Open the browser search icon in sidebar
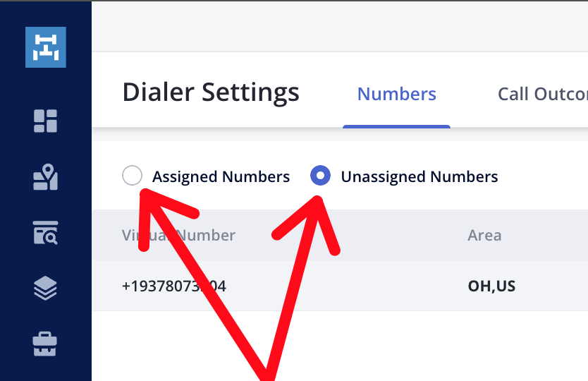The height and width of the screenshot is (381, 588). pyautogui.click(x=45, y=233)
